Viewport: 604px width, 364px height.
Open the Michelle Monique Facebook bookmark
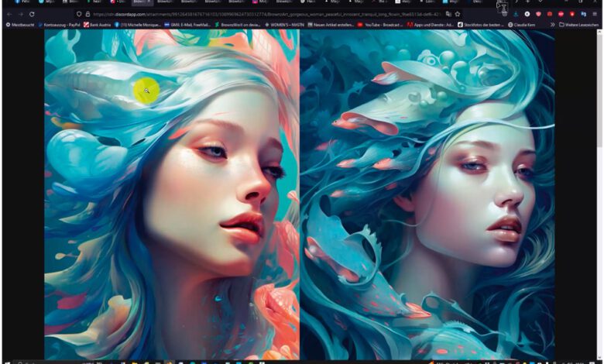138,25
